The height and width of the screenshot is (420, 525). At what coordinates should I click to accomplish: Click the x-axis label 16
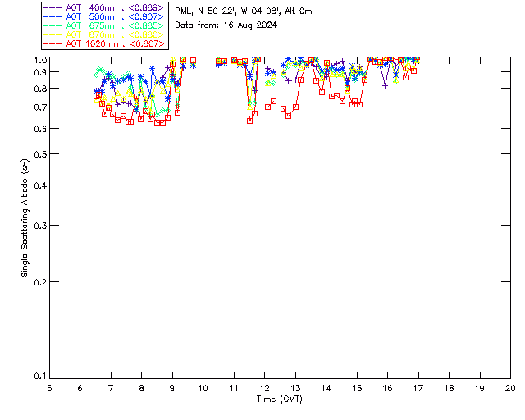(x=388, y=388)
